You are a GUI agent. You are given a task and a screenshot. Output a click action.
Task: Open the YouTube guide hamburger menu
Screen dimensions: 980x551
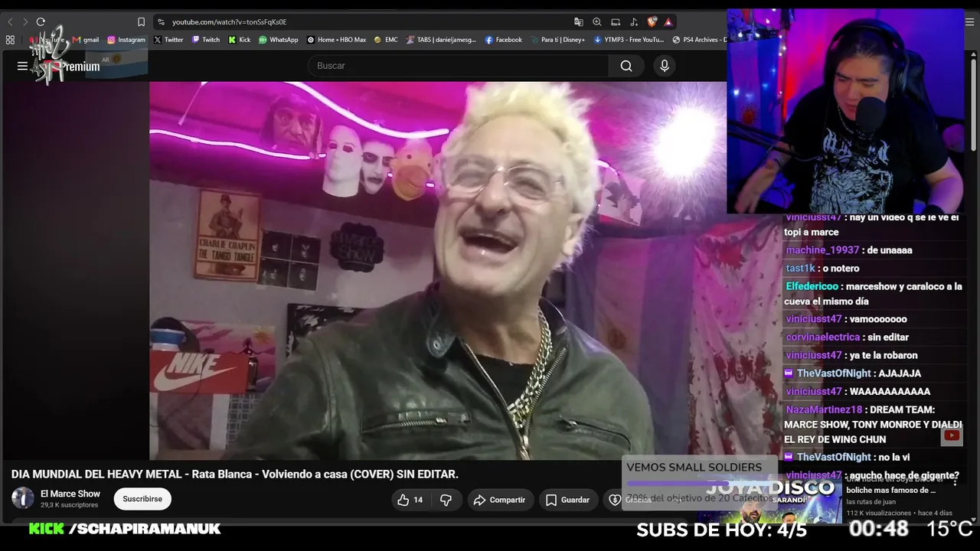[22, 66]
